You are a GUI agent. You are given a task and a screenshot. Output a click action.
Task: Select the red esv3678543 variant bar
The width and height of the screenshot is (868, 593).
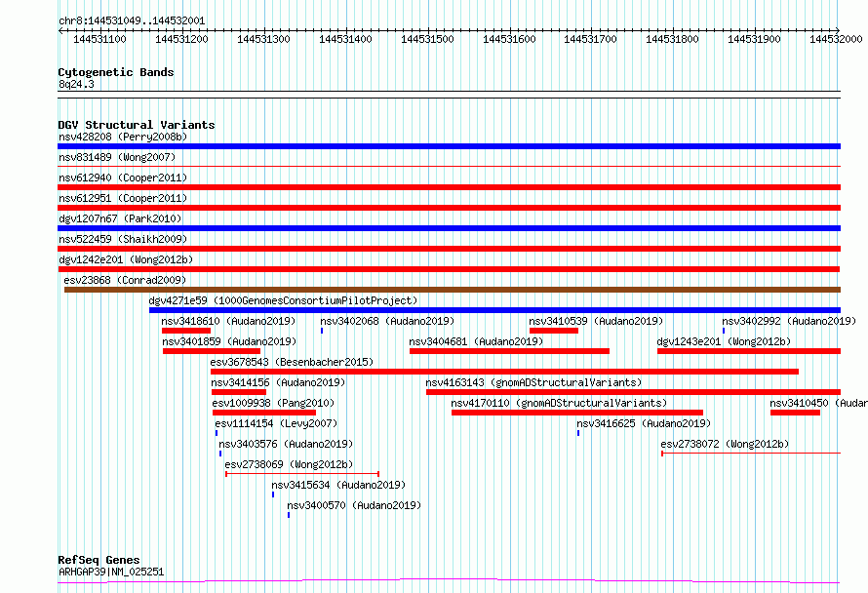click(504, 372)
